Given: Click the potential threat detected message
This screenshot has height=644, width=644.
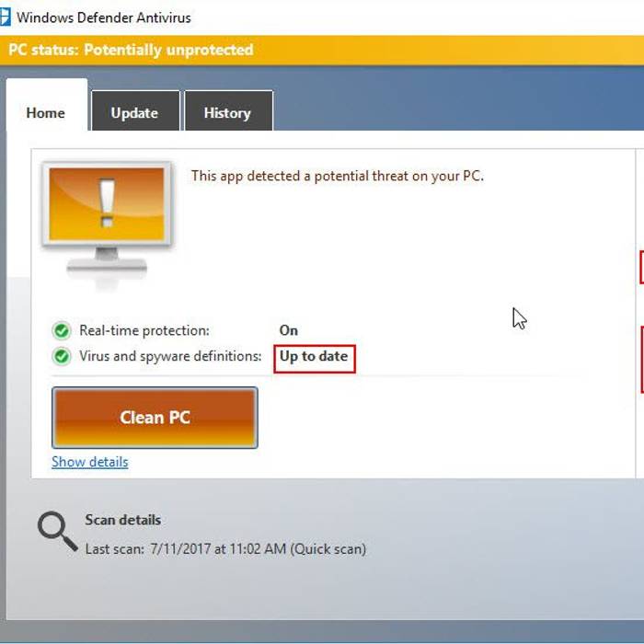Looking at the screenshot, I should tap(338, 177).
